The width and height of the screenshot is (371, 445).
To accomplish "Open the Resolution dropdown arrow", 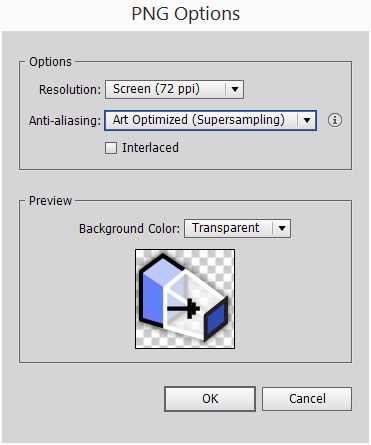I will (x=235, y=89).
